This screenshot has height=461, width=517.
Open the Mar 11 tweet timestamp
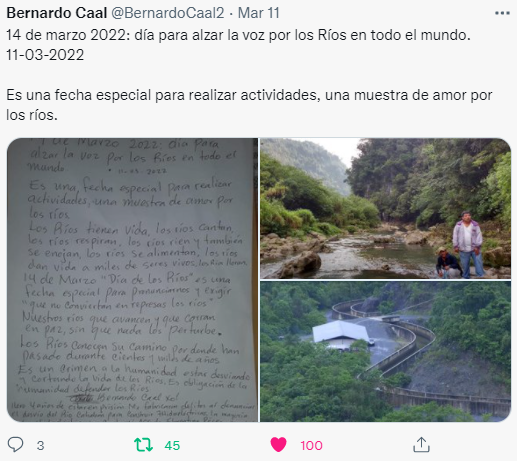point(259,13)
